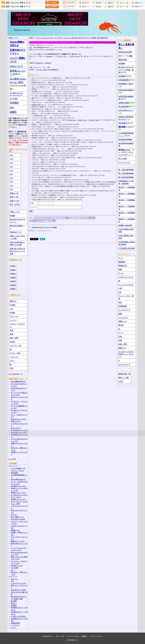145x644 pixels.
Task: Open FunkyTown Football in the update history
Action: pyautogui.click(x=18, y=519)
